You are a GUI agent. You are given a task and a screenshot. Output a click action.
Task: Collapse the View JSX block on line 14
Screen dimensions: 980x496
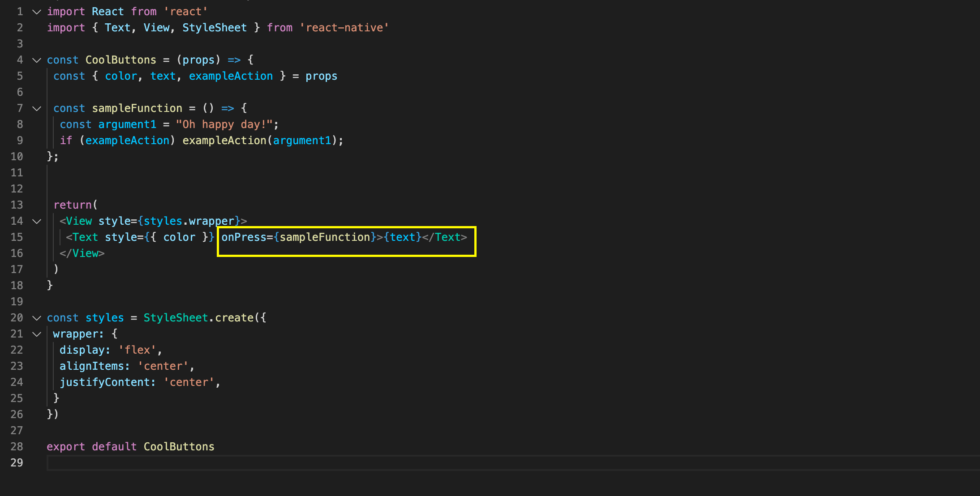click(x=36, y=221)
